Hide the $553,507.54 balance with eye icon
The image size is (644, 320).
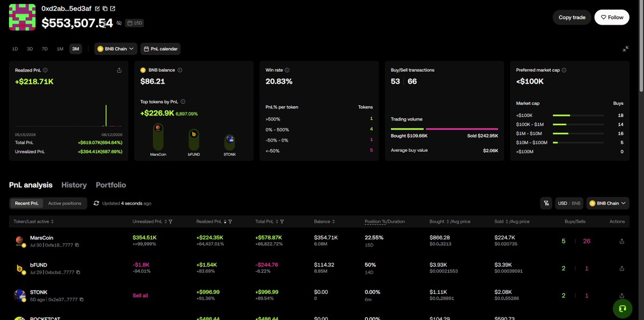tap(119, 23)
